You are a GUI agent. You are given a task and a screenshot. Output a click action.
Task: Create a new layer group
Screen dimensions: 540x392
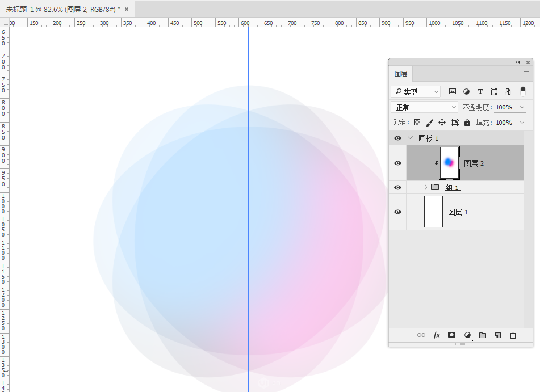pyautogui.click(x=483, y=335)
